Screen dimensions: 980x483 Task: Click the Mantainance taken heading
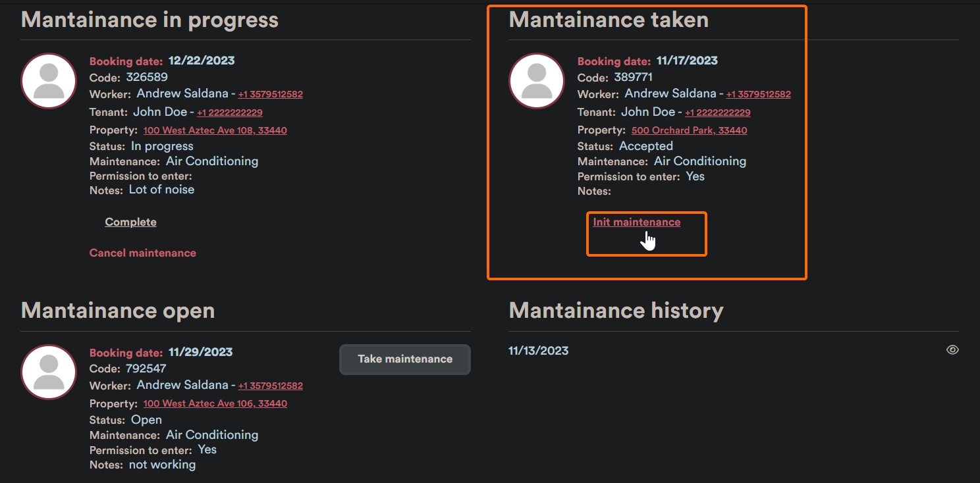click(609, 20)
